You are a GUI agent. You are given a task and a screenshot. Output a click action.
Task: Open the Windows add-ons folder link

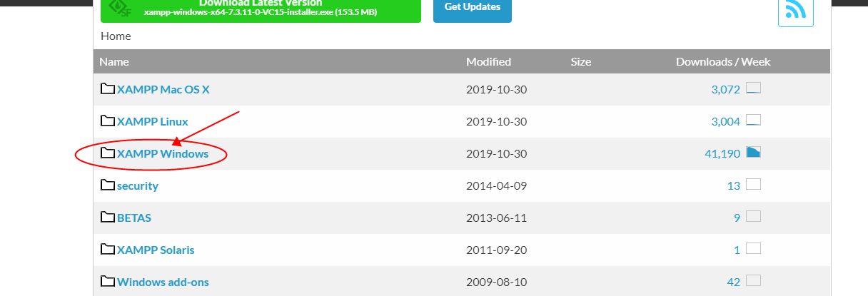pos(163,282)
